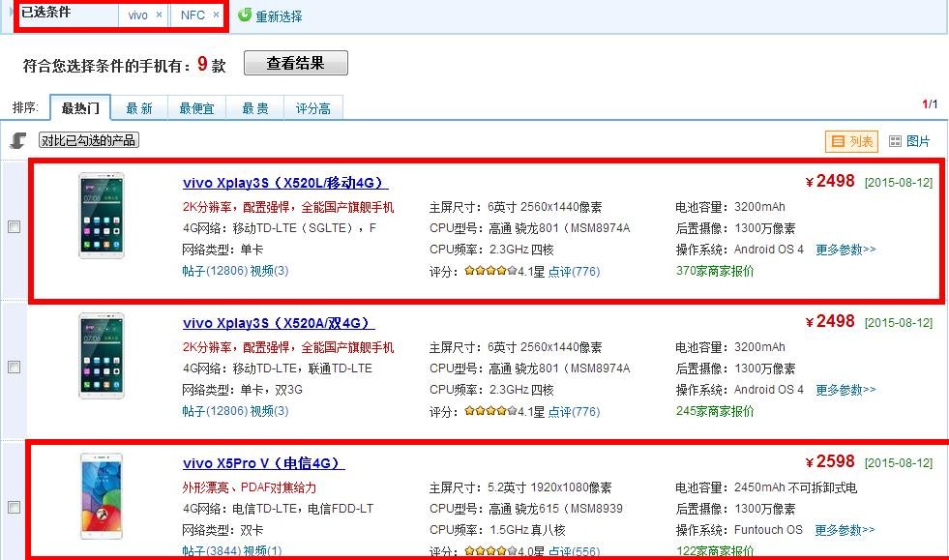949x560 pixels.
Task: Click the compare arrow icon
Action: click(18, 140)
